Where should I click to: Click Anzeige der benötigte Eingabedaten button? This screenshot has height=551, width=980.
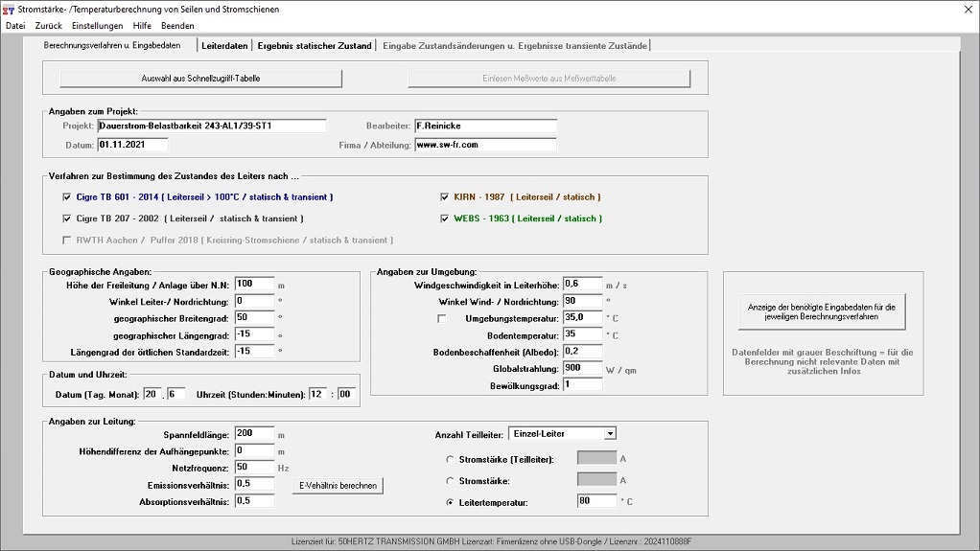pyautogui.click(x=822, y=312)
